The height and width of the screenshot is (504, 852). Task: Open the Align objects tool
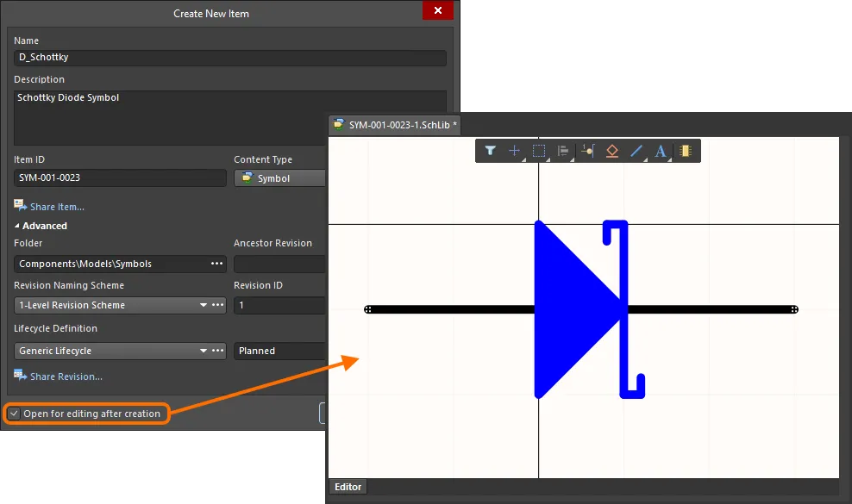tap(562, 151)
